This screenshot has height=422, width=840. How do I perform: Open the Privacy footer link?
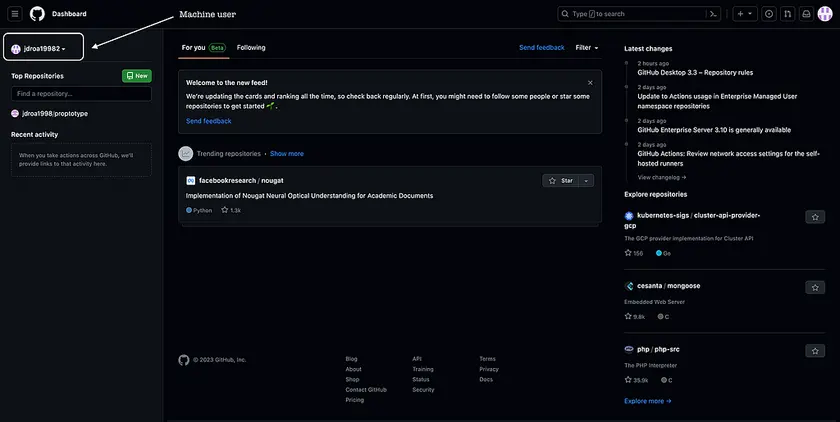(x=489, y=369)
